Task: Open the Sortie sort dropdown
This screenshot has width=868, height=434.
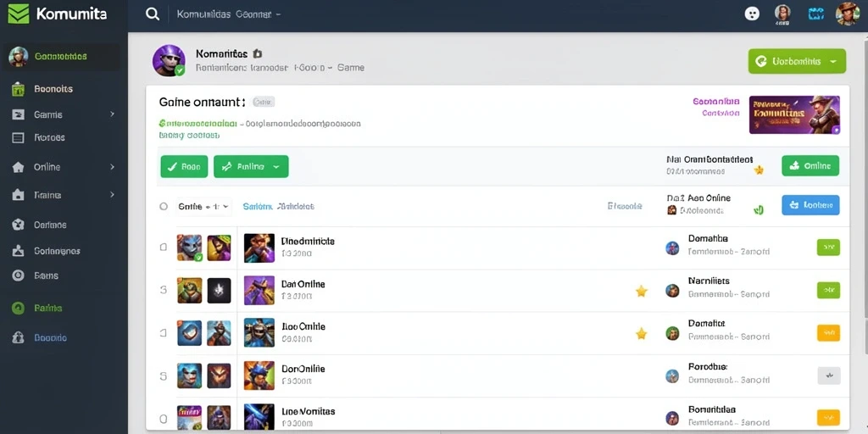Action: pyautogui.click(x=203, y=207)
